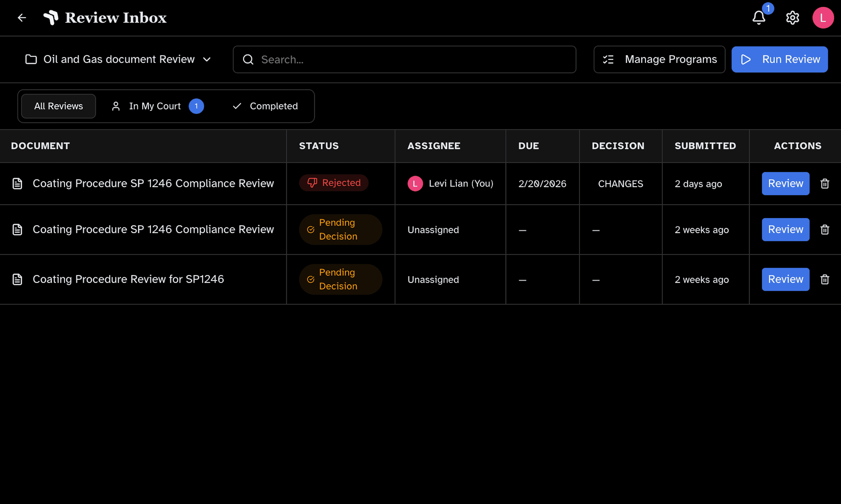Open settings gear icon
This screenshot has height=504, width=841.
(792, 18)
